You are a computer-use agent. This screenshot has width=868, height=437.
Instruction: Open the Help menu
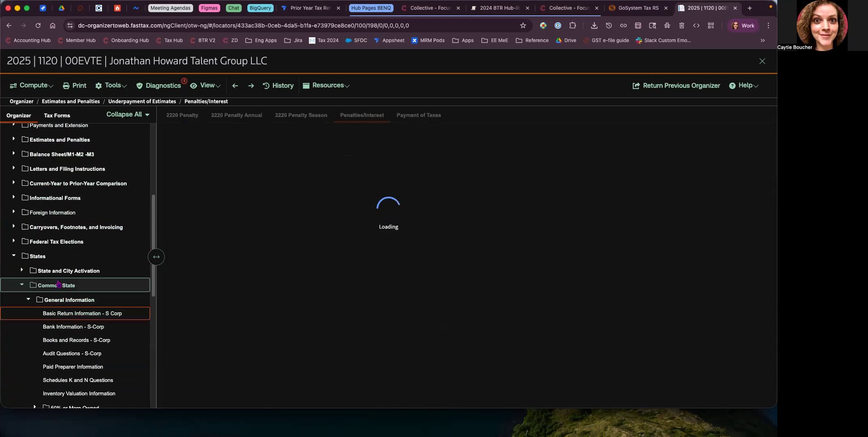744,85
